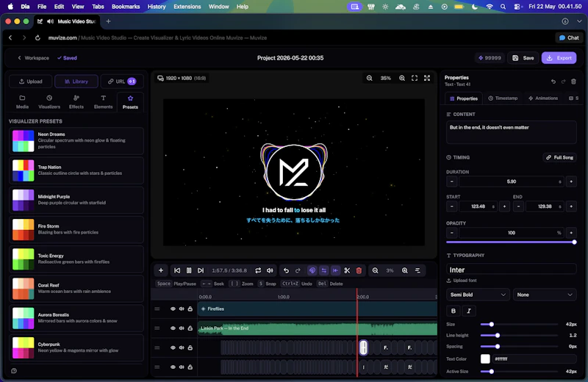Image resolution: width=588 pixels, height=382 pixels.
Task: Zoom out the preview canvas
Action: click(x=370, y=78)
